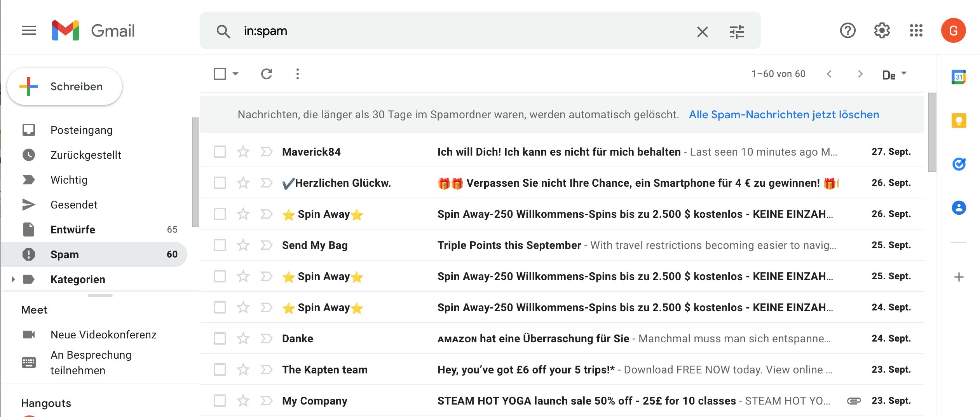Open the Spam folder label
Screen dimensions: 980x417
tap(64, 254)
